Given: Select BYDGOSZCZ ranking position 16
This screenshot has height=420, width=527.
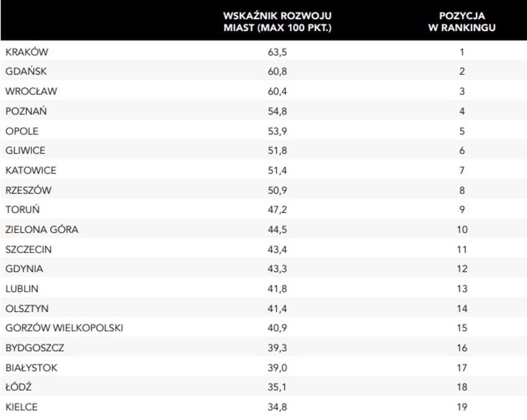Looking at the screenshot, I should point(462,348).
